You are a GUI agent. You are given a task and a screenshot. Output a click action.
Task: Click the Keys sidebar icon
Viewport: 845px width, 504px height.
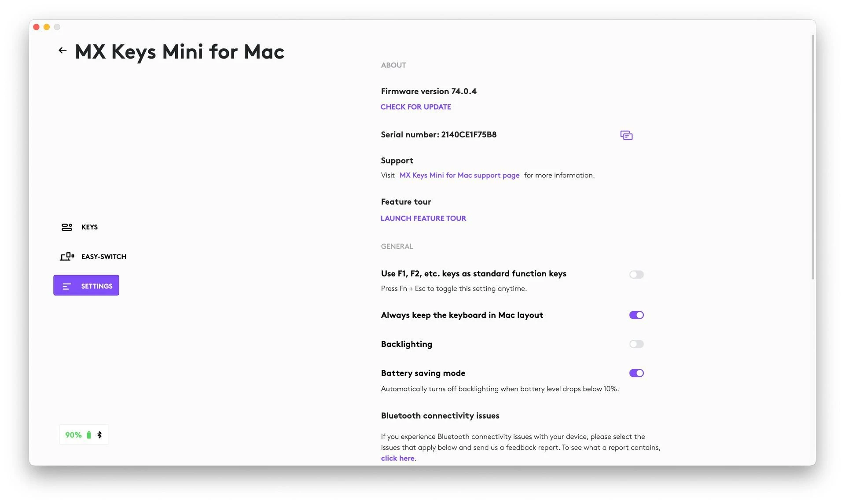[67, 227]
